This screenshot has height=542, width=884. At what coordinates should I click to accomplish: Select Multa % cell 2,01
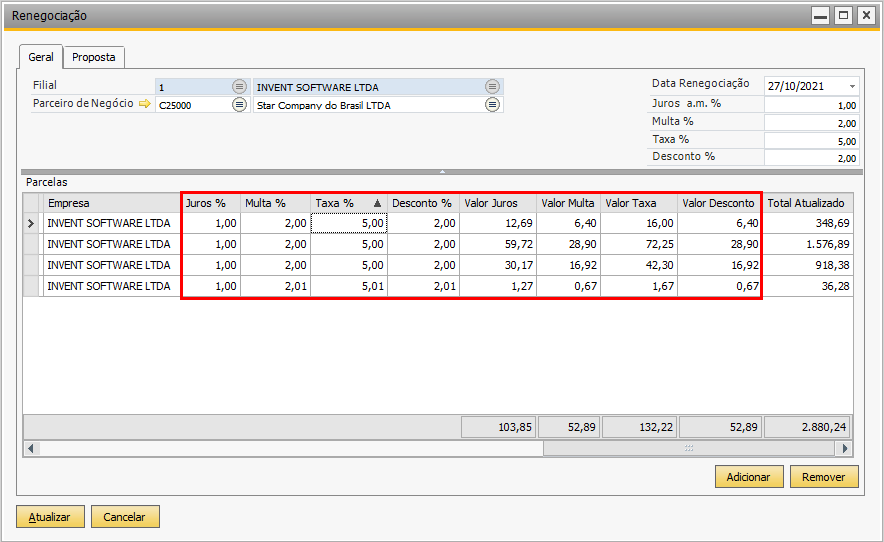point(276,286)
